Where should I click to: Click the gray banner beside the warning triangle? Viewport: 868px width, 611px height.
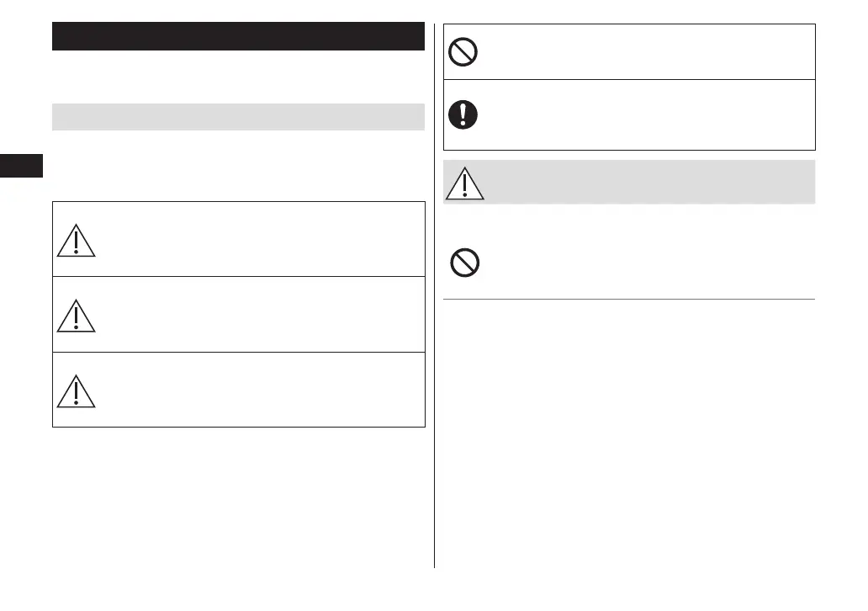click(x=648, y=181)
